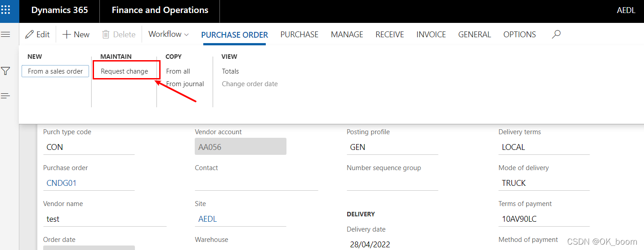
Task: Open the RECEIVE tab
Action: (390, 35)
